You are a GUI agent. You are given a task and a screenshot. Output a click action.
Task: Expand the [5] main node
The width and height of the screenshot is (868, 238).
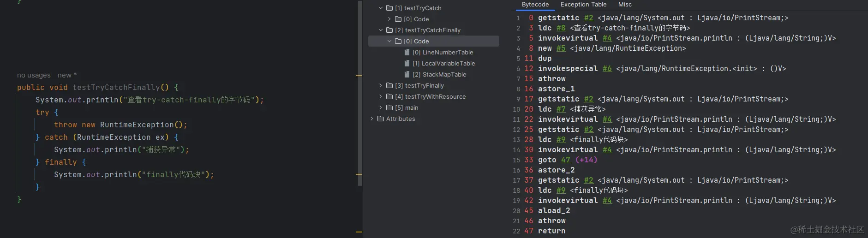(381, 107)
